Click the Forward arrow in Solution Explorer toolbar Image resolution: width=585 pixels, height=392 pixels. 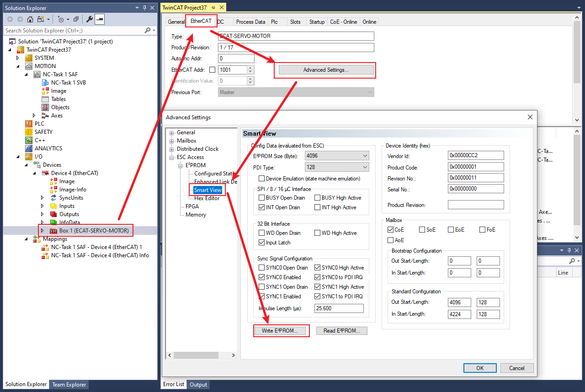coord(20,19)
